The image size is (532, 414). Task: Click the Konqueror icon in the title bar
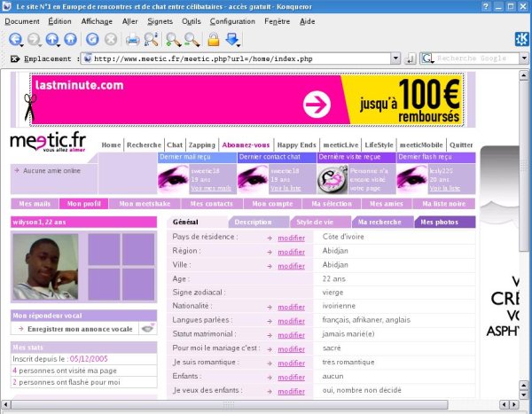[x=7, y=6]
